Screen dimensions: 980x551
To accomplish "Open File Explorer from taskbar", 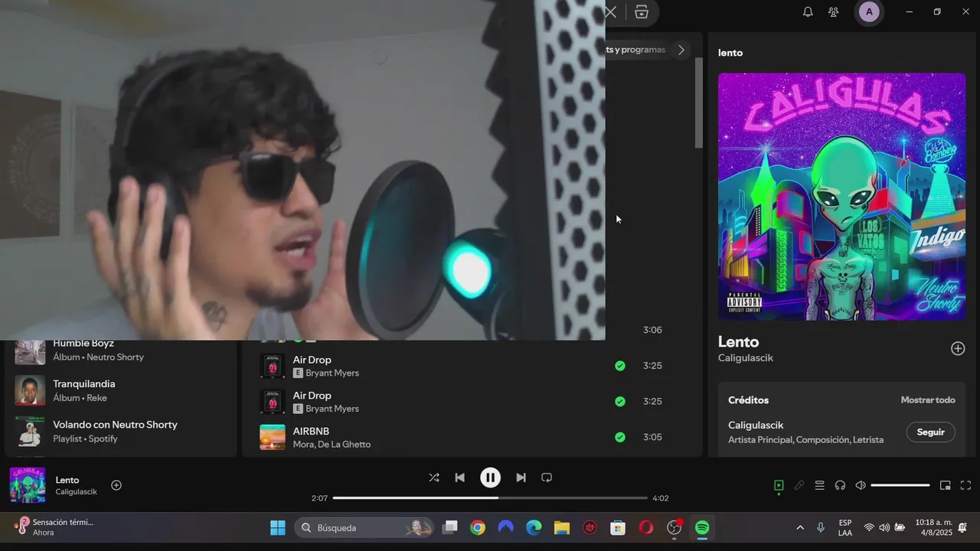I will [562, 527].
